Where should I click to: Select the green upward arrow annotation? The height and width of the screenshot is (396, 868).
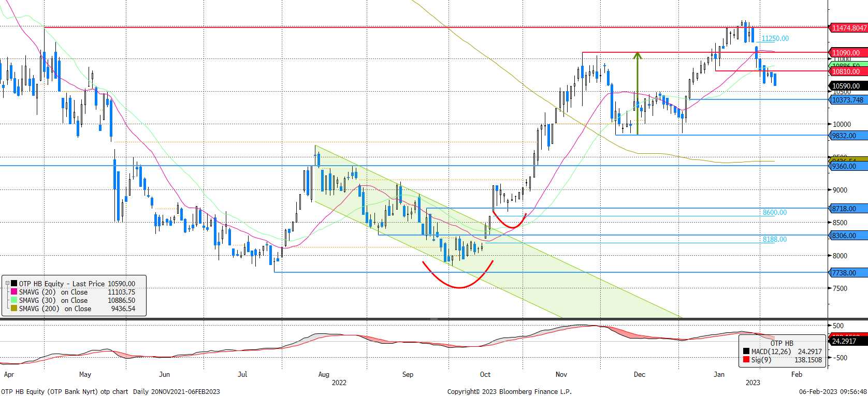[638, 93]
